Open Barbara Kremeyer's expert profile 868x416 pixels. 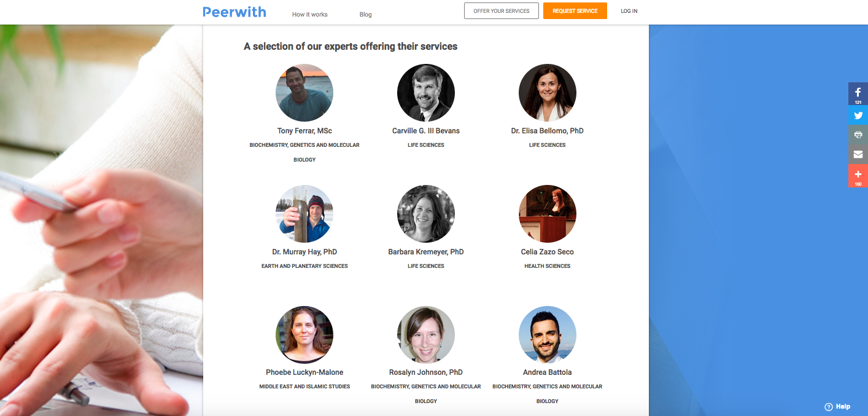[426, 214]
